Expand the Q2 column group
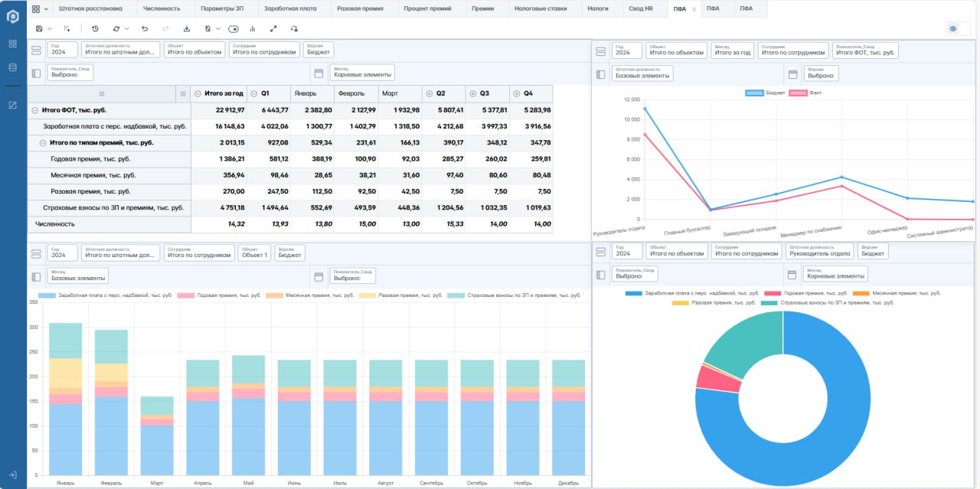This screenshot has height=489, width=980. [x=429, y=93]
